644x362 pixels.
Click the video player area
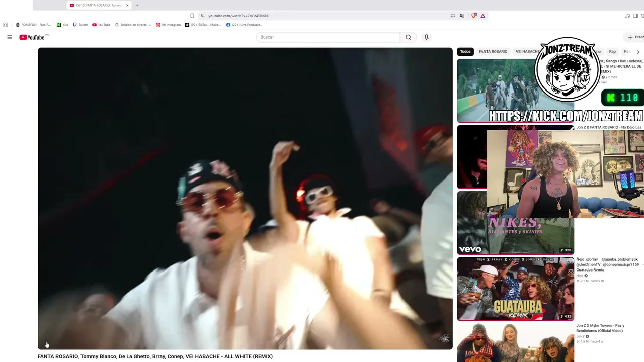(x=245, y=199)
